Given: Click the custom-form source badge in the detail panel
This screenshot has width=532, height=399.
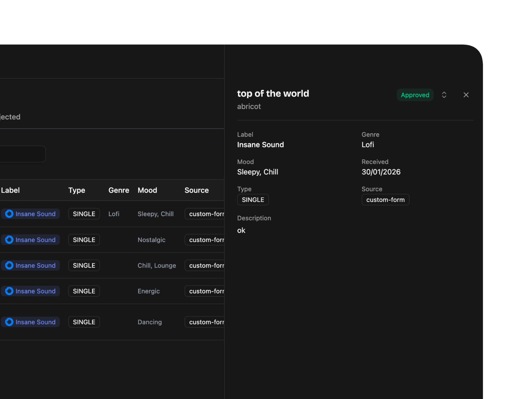Looking at the screenshot, I should [x=385, y=199].
